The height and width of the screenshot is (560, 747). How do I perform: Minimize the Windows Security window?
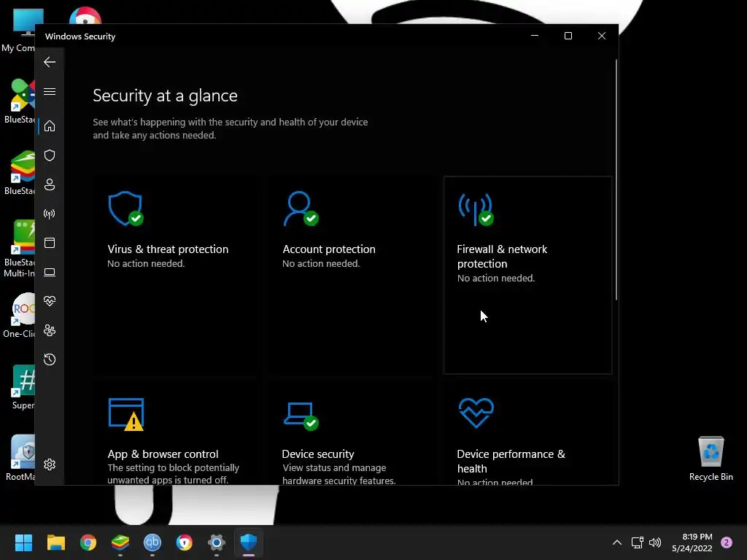[535, 36]
